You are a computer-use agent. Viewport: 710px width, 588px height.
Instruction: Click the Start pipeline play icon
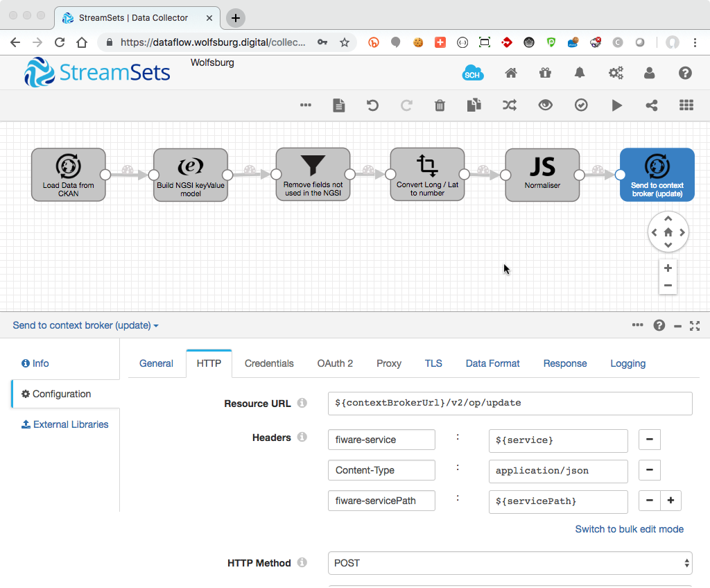(x=616, y=105)
